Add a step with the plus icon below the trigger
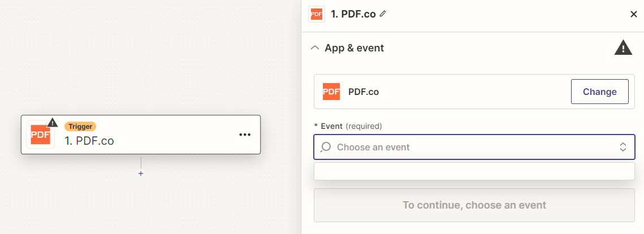Image resolution: width=644 pixels, height=234 pixels. [x=141, y=174]
